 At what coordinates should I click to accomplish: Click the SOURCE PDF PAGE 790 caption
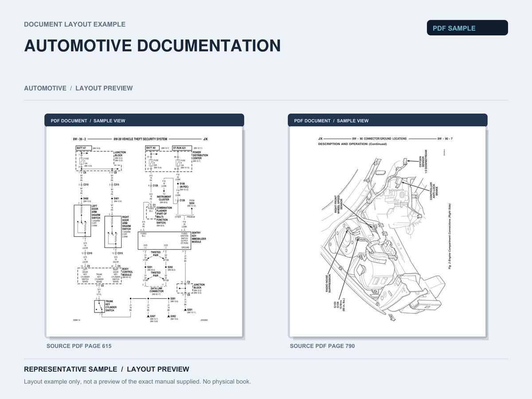pyautogui.click(x=322, y=346)
